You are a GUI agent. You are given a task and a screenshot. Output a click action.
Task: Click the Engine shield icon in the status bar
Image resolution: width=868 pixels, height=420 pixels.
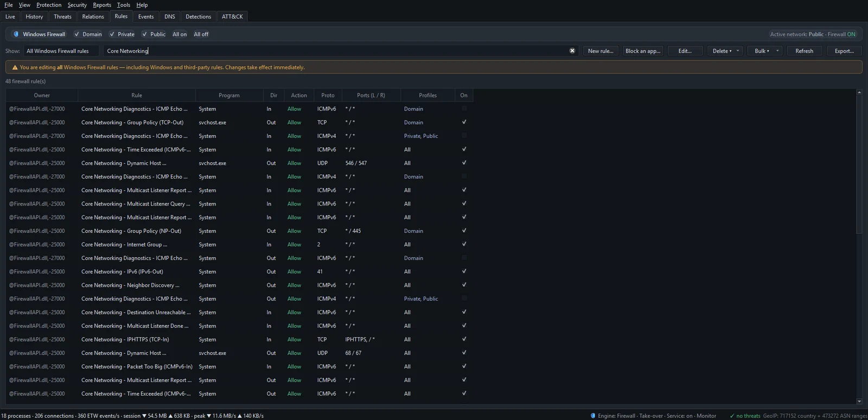(x=593, y=416)
